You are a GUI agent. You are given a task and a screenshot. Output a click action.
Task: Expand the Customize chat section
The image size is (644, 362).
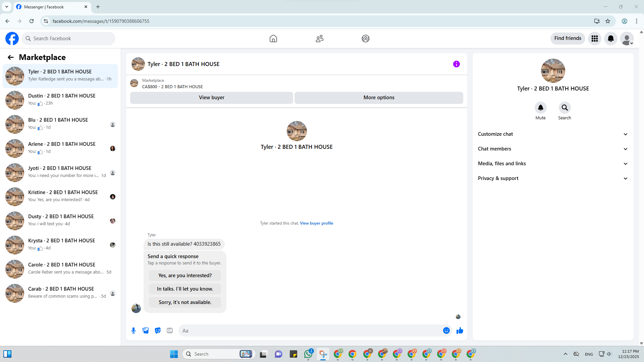[x=553, y=134]
